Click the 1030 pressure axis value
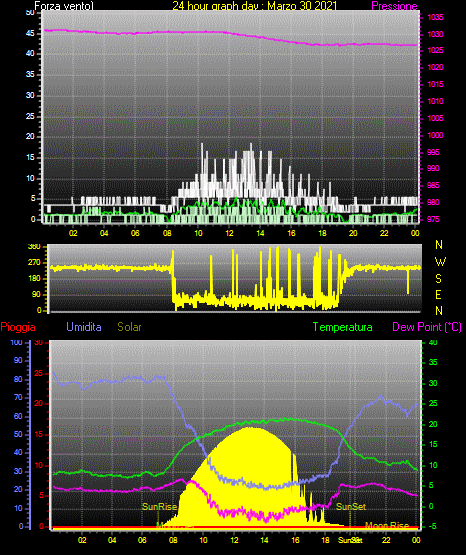 click(x=435, y=34)
